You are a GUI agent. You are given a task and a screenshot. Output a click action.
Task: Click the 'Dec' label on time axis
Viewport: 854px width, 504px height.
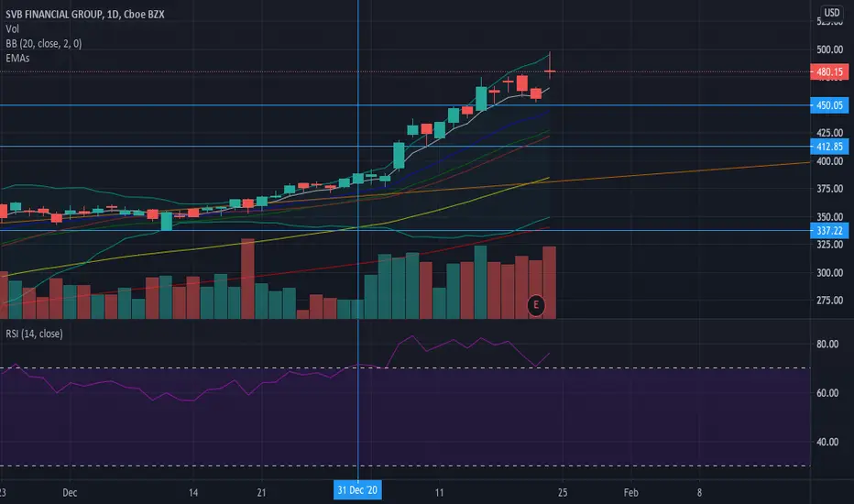70,493
